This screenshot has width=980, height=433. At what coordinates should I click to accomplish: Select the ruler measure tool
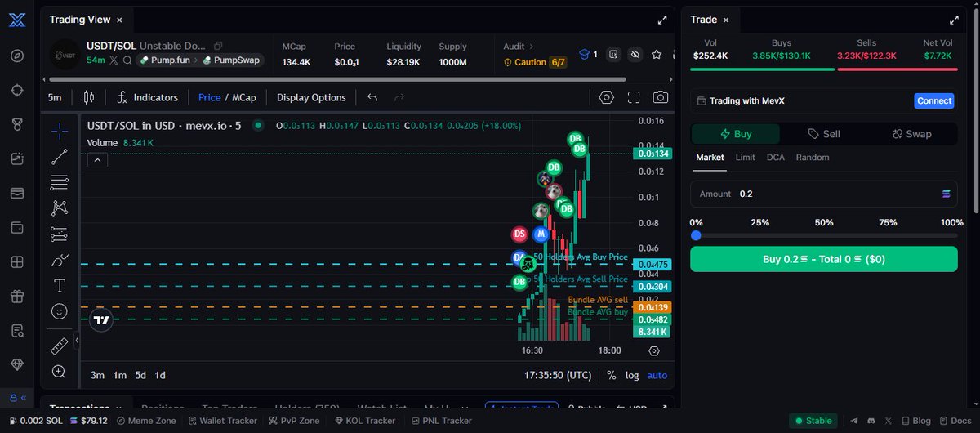coord(59,346)
